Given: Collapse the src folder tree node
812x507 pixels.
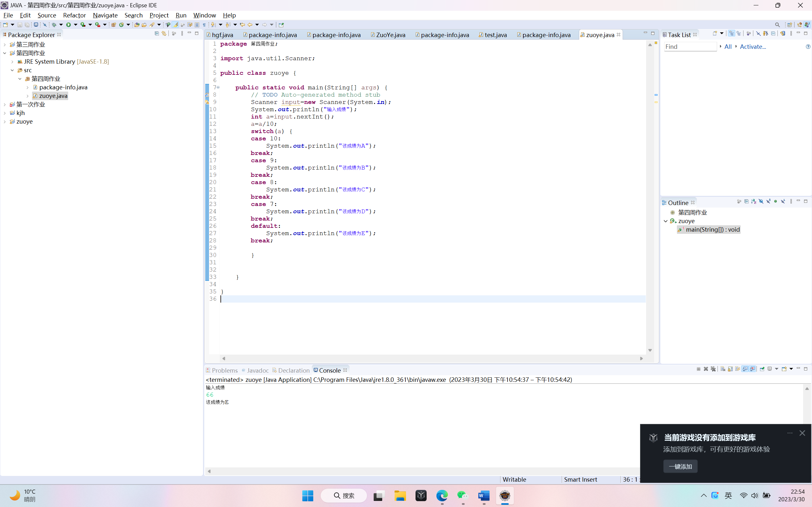Looking at the screenshot, I should coord(12,70).
